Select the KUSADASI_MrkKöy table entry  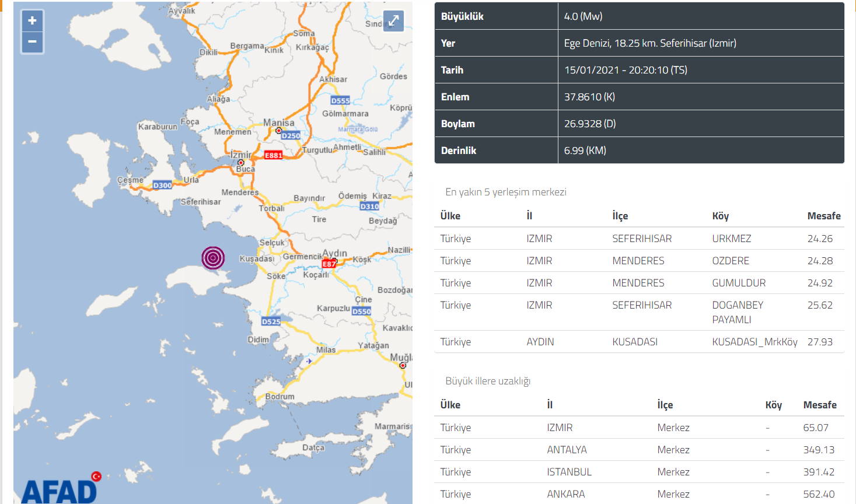[x=754, y=342]
